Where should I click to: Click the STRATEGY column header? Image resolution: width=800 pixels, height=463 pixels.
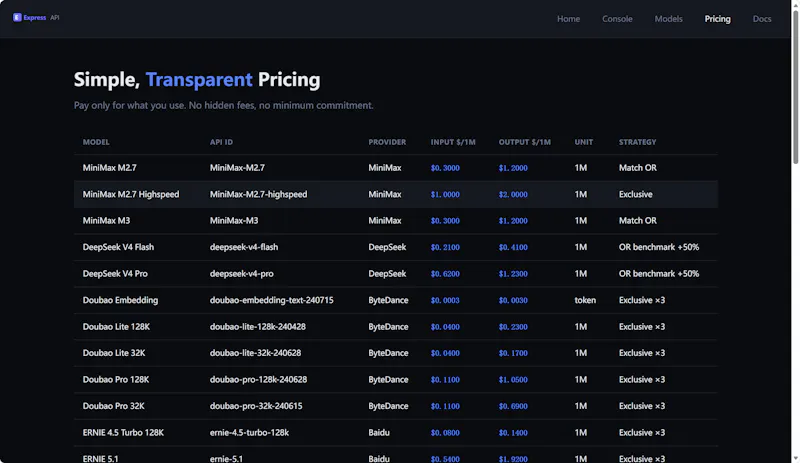(637, 142)
